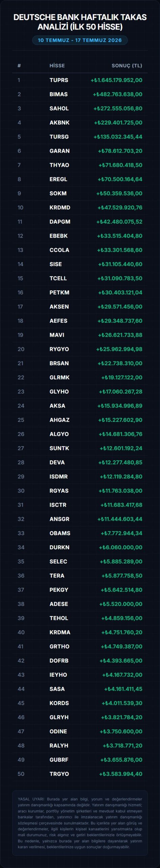This screenshot has width=160, height=868.
Task: Click the Deutsche Bank Haftalık Takas title
Action: [x=80, y=22]
